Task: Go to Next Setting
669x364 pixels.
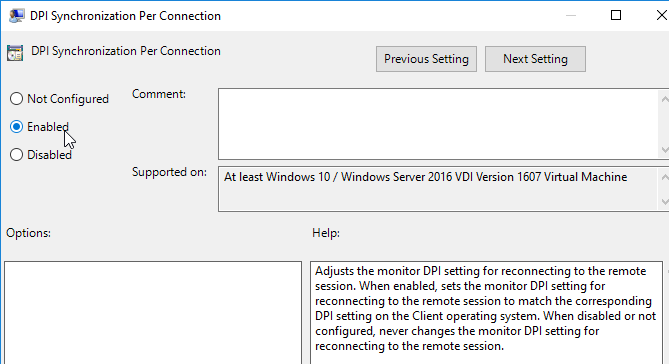Action: pyautogui.click(x=535, y=59)
